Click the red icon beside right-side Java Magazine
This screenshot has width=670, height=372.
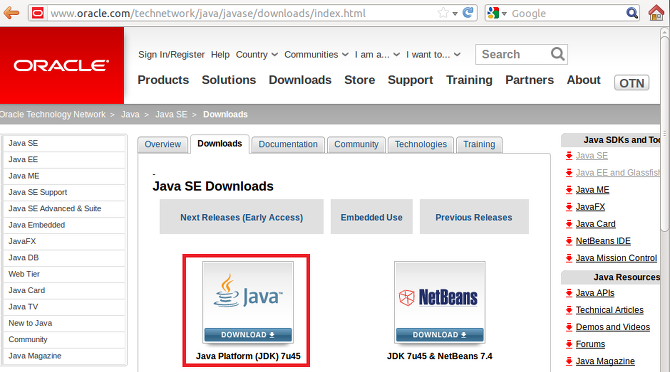click(x=569, y=361)
